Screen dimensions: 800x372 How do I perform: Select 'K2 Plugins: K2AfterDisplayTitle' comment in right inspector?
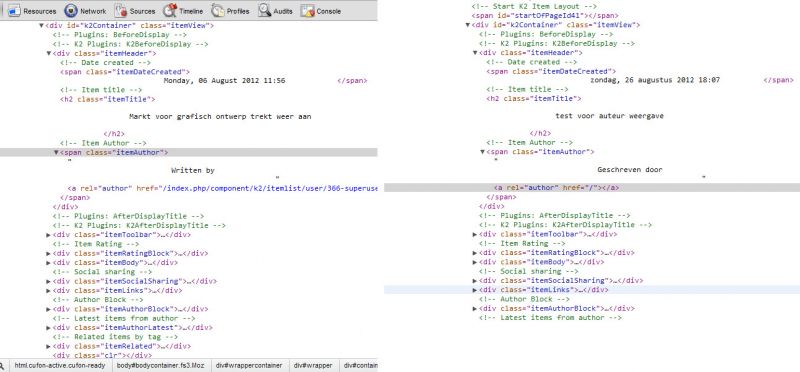point(565,225)
